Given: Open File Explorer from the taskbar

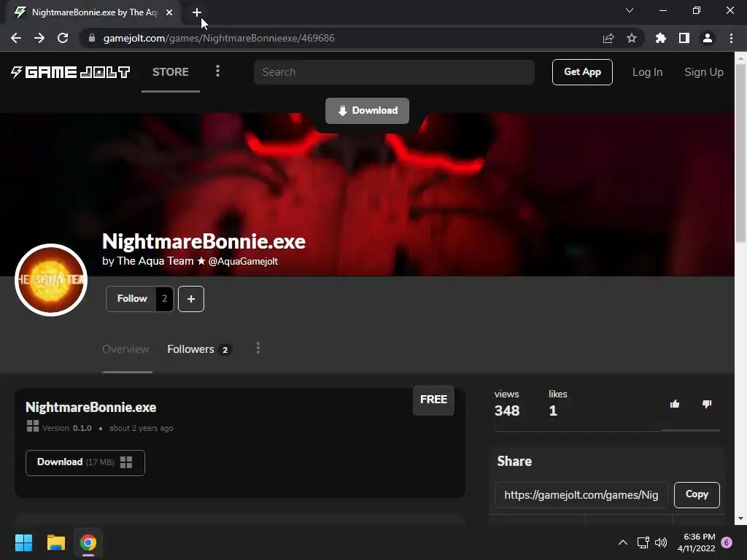Looking at the screenshot, I should pos(55,542).
